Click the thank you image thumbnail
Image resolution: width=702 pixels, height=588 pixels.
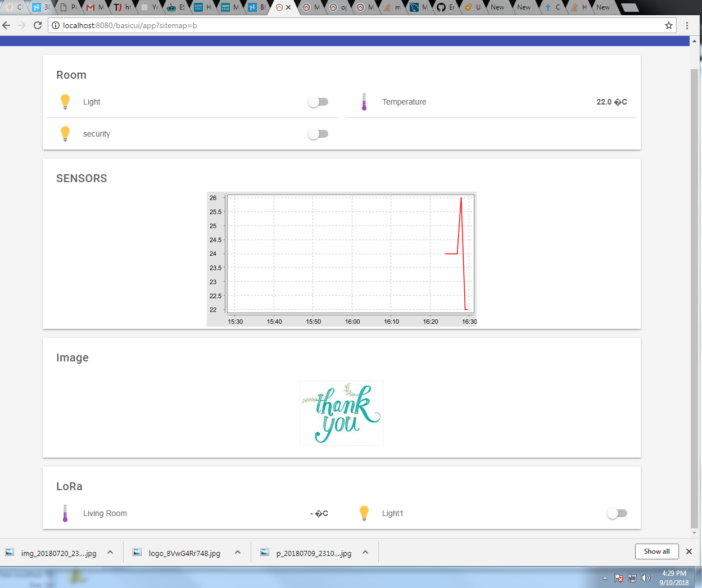point(342,413)
